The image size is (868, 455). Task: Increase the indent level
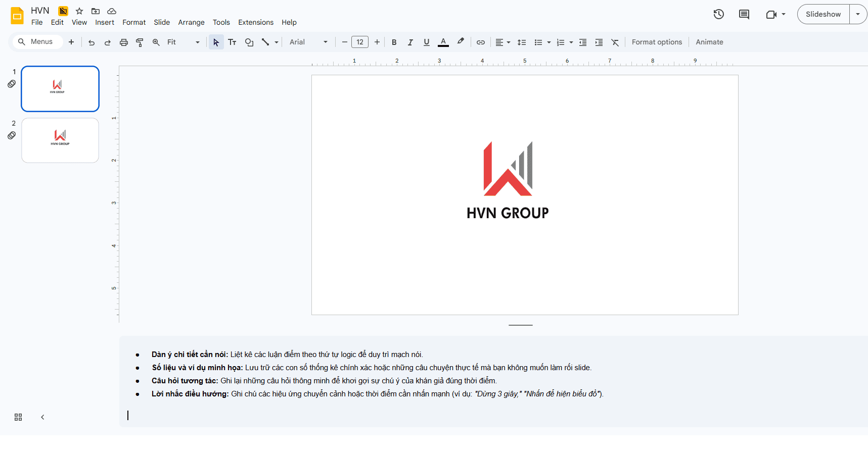pyautogui.click(x=599, y=42)
